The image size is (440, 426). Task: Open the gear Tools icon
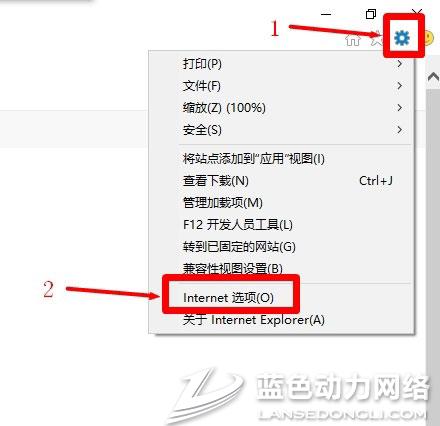(402, 38)
